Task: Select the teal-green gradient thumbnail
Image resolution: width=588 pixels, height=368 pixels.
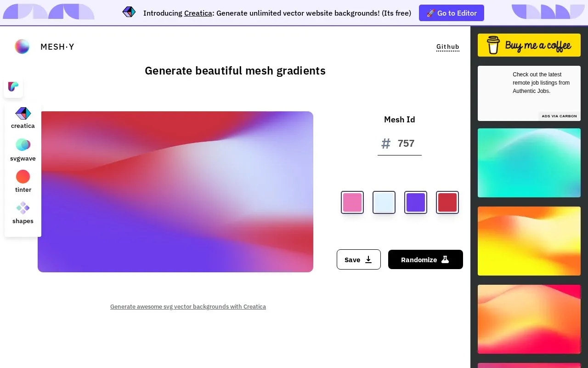Action: click(x=529, y=163)
